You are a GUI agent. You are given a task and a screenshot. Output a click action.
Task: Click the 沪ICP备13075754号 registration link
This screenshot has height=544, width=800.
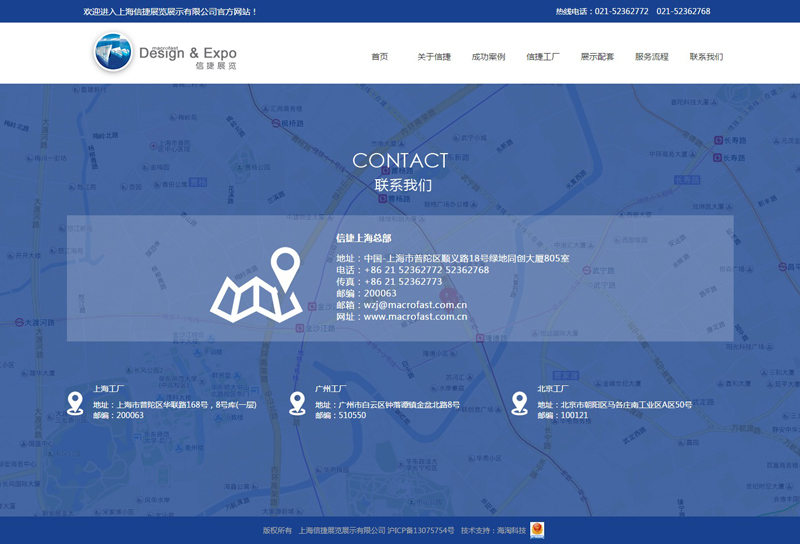(x=421, y=531)
